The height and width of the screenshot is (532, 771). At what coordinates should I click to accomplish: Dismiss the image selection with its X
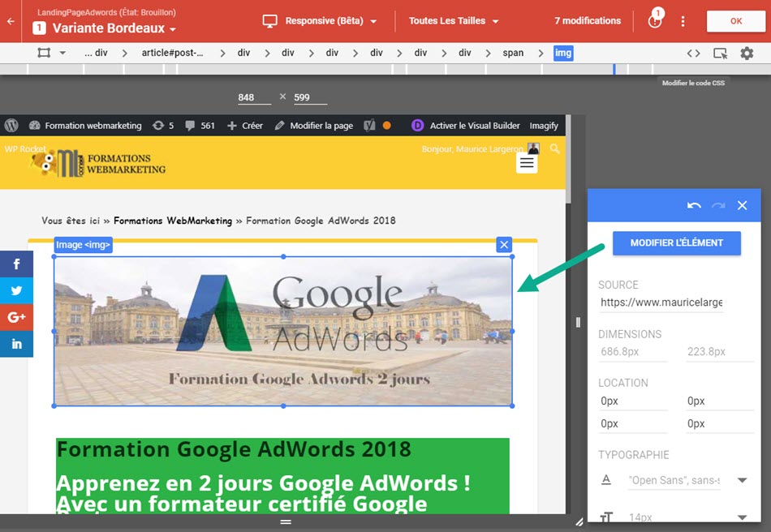click(x=504, y=245)
